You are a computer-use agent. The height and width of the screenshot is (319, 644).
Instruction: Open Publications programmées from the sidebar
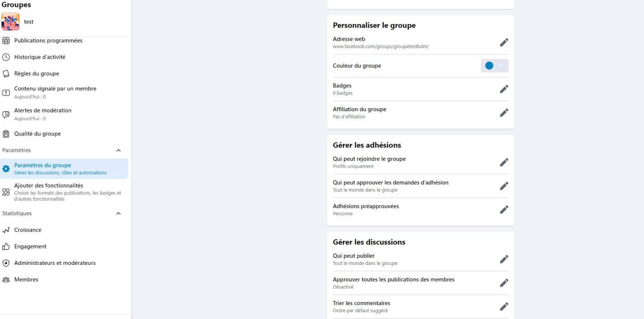tap(48, 40)
